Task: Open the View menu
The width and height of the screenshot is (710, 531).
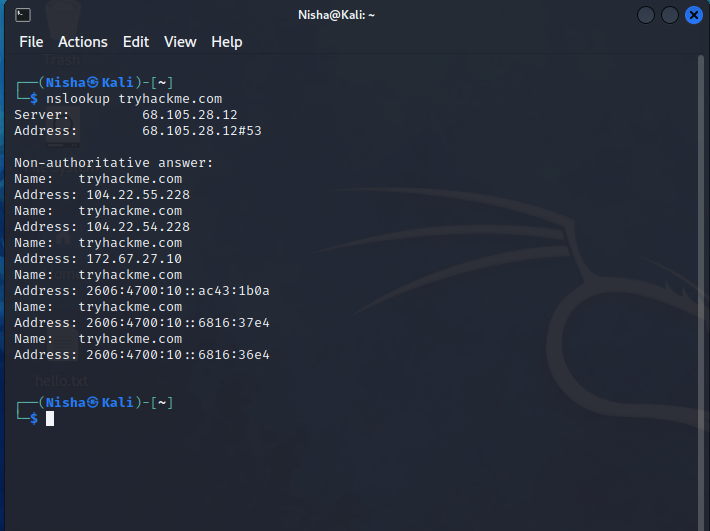Action: [180, 42]
